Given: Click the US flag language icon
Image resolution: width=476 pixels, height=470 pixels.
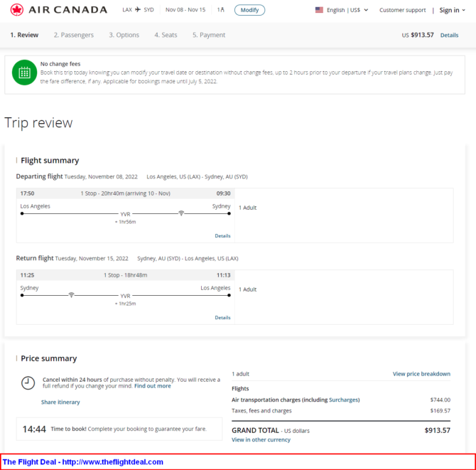Looking at the screenshot, I should click(319, 10).
